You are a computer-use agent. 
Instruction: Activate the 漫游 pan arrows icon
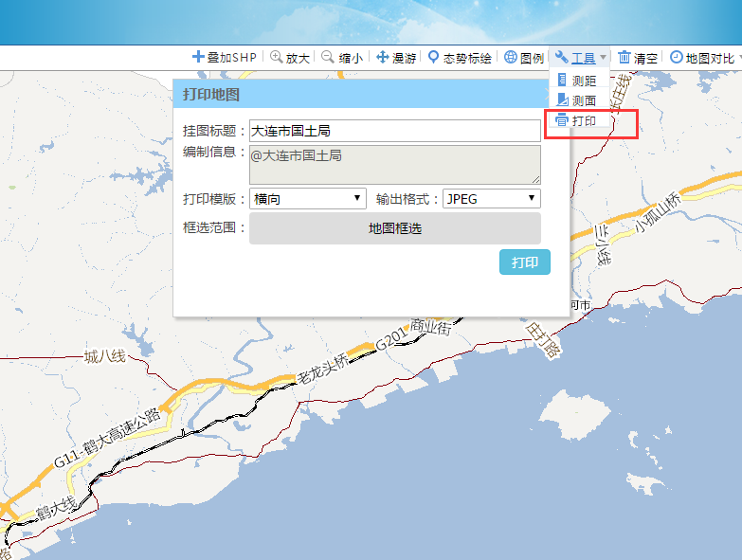382,57
